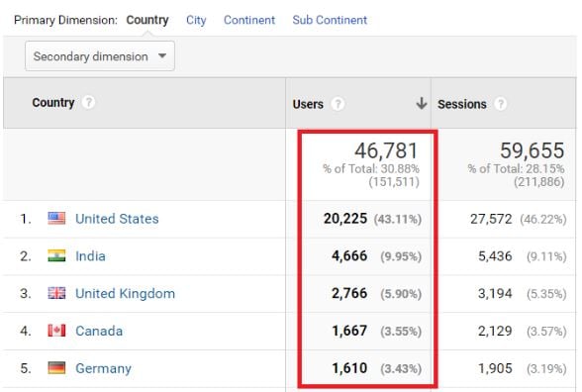The height and width of the screenshot is (392, 582).
Task: Switch primary dimension to Continent
Action: (x=249, y=20)
